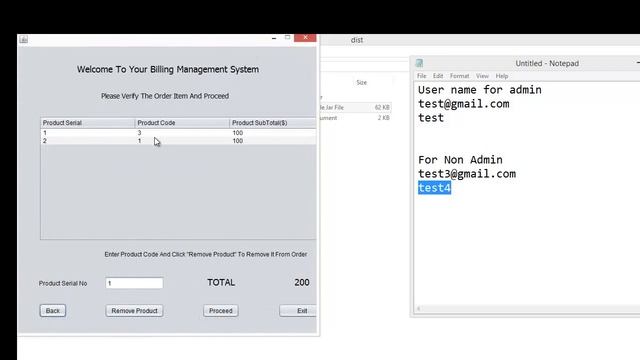Maximize the billing management window
Screen dimensions: 640x360
tap(287, 37)
